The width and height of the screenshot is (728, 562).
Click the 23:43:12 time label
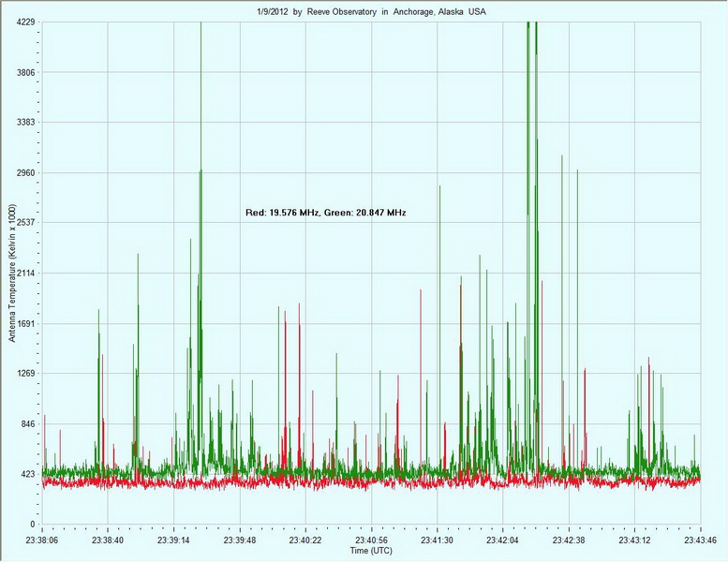(634, 540)
